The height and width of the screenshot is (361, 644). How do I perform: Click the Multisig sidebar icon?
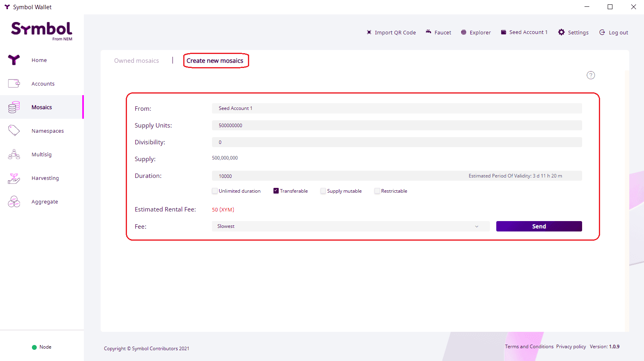pos(14,154)
